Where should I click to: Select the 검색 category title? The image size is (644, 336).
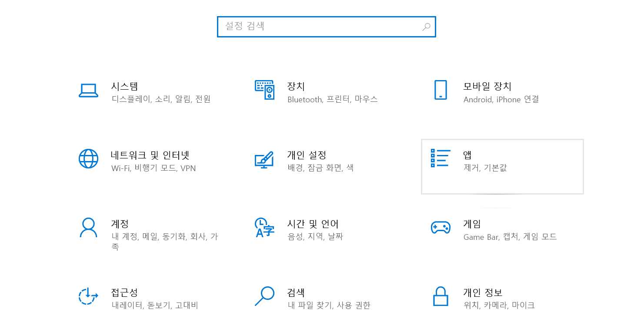296,292
